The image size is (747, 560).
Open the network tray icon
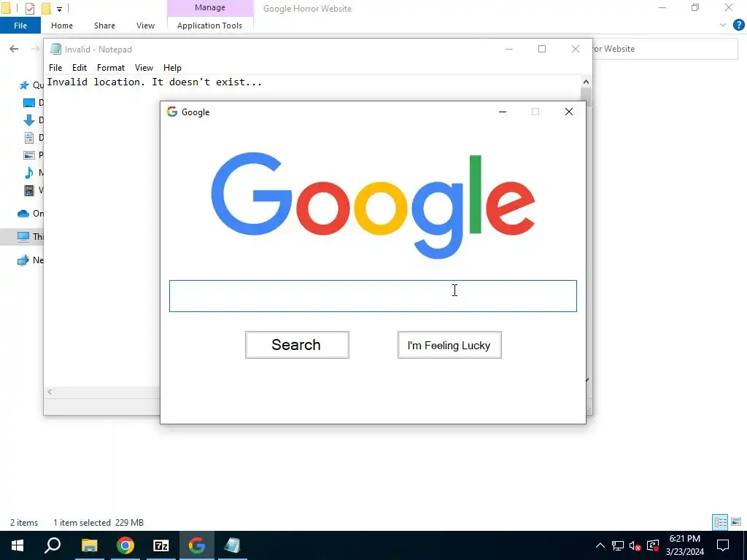(x=618, y=545)
